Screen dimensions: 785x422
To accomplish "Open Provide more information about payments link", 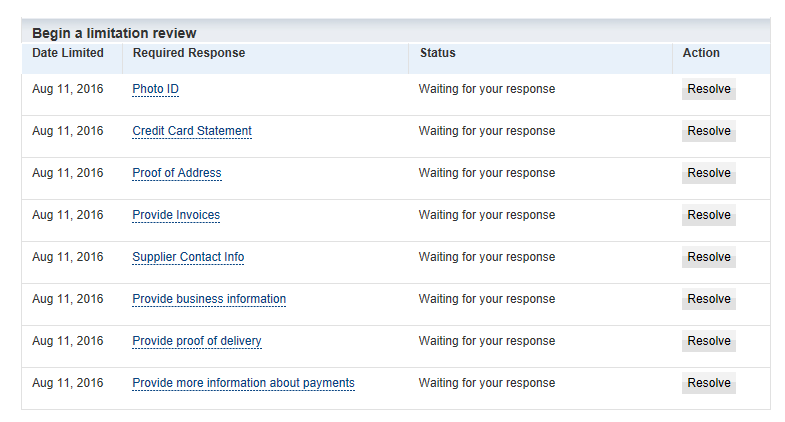I will pyautogui.click(x=243, y=383).
